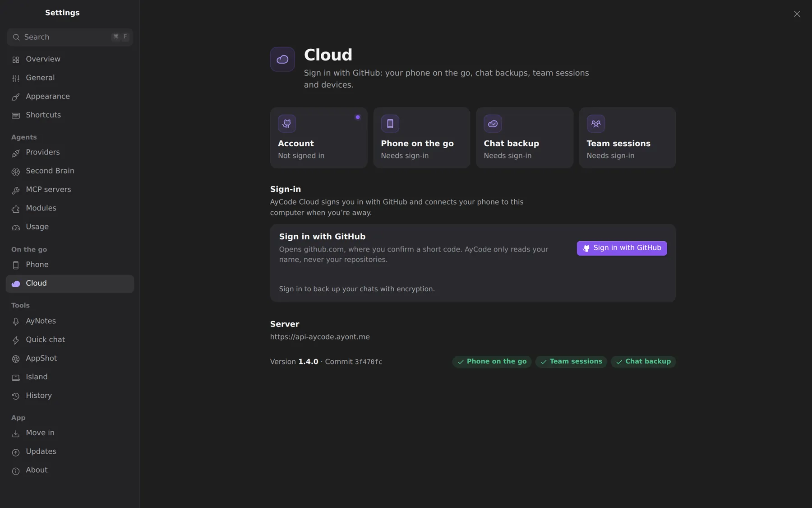Click the GitHub icon on Account card
The image size is (812, 508).
(287, 123)
